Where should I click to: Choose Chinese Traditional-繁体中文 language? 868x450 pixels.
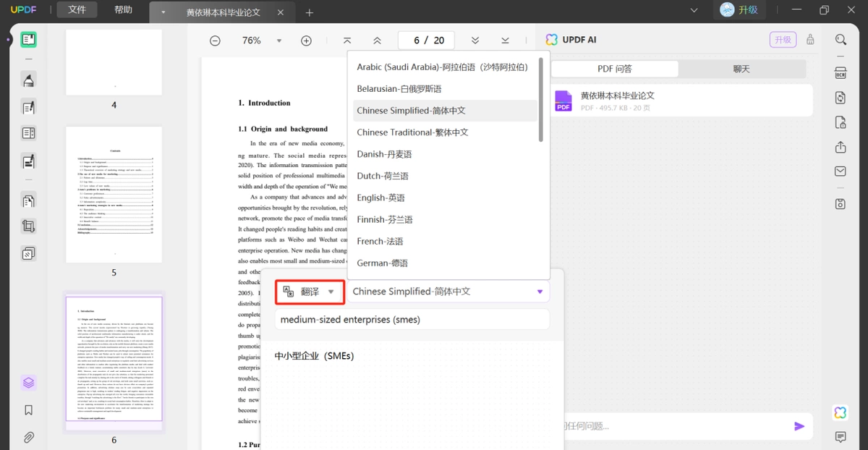click(x=445, y=132)
